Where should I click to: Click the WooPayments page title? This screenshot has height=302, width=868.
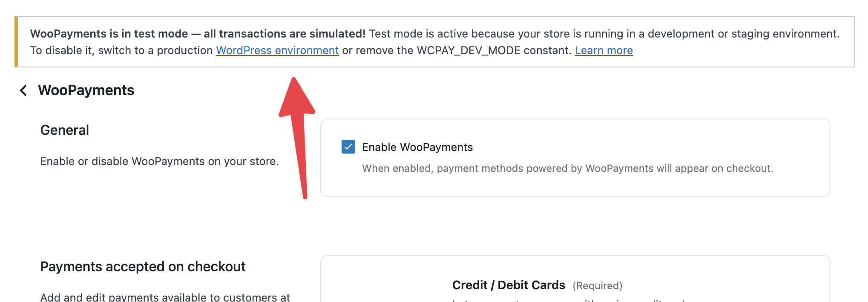coord(86,90)
